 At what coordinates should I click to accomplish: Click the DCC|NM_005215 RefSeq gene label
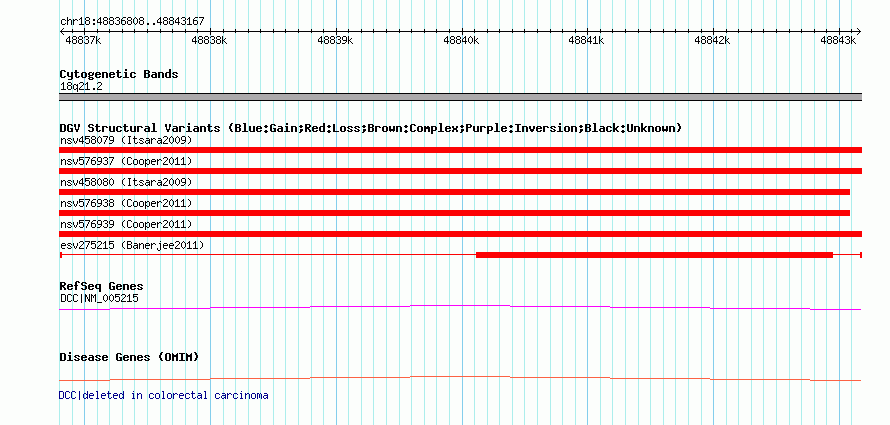pyautogui.click(x=99, y=298)
